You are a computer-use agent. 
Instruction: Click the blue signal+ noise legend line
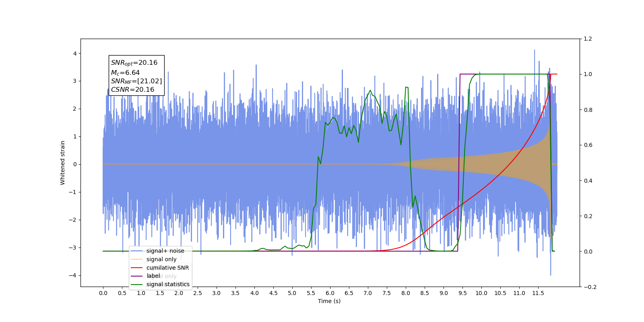click(x=137, y=251)
